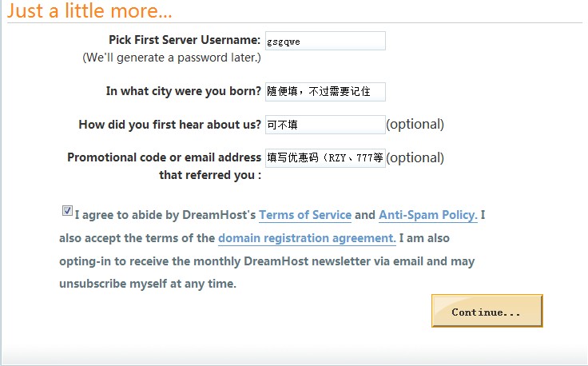Click the 'In what city were you born?' label
Screen dimensions: 588x366
point(184,91)
